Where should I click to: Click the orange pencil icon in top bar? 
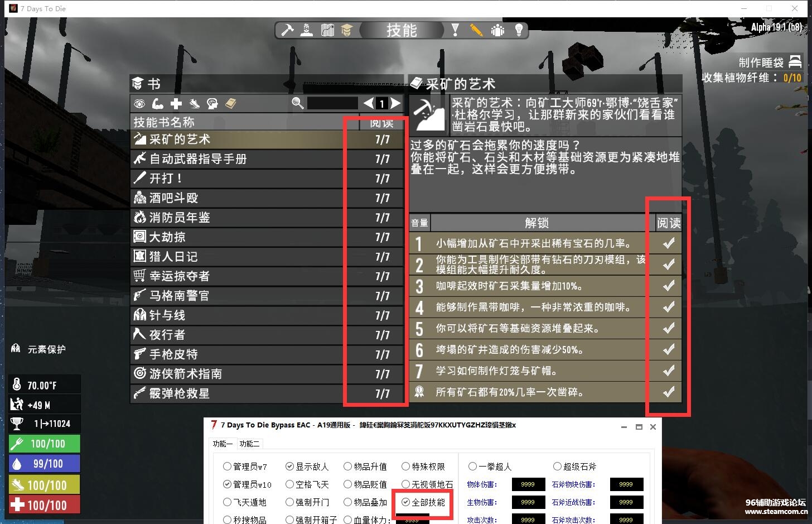point(476,30)
